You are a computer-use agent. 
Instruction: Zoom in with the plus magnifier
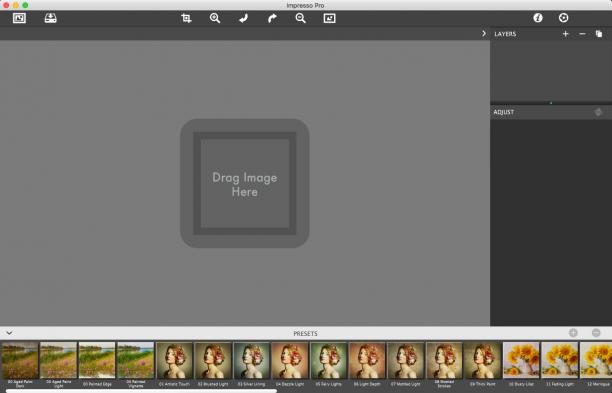click(x=215, y=18)
